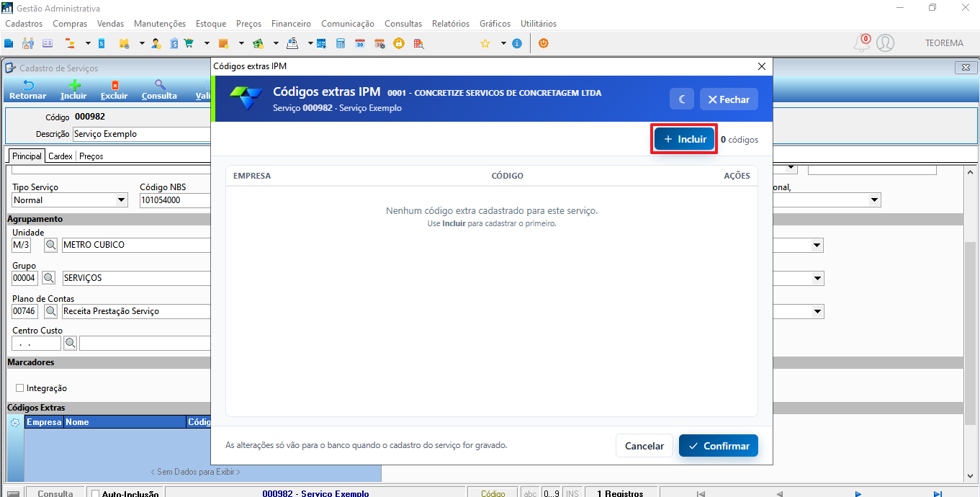Toggle dark mode moon button in dialog
Viewport: 980px width, 497px height.
point(681,99)
